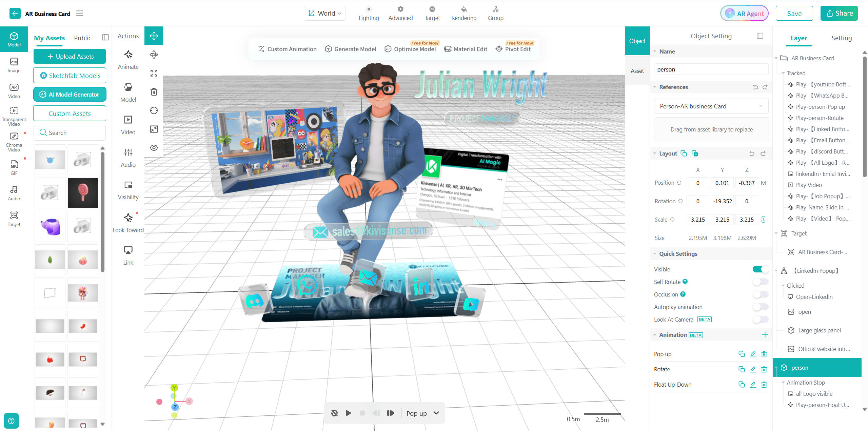The image size is (868, 431).
Task: Enable Self Rotate
Action: [x=760, y=282]
